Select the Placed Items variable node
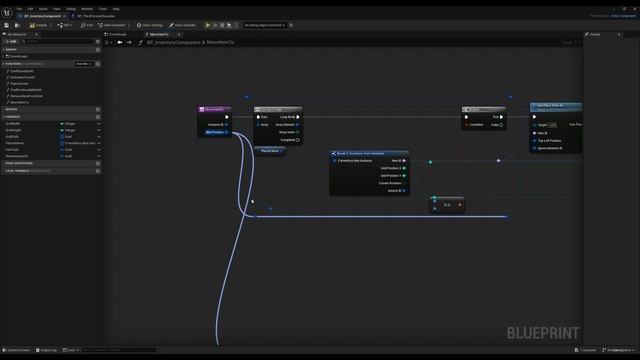 [x=270, y=151]
